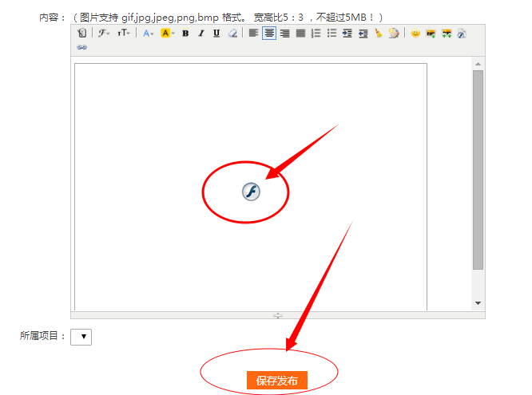The width and height of the screenshot is (532, 395).
Task: Open the font size dropdown
Action: pyautogui.click(x=124, y=34)
